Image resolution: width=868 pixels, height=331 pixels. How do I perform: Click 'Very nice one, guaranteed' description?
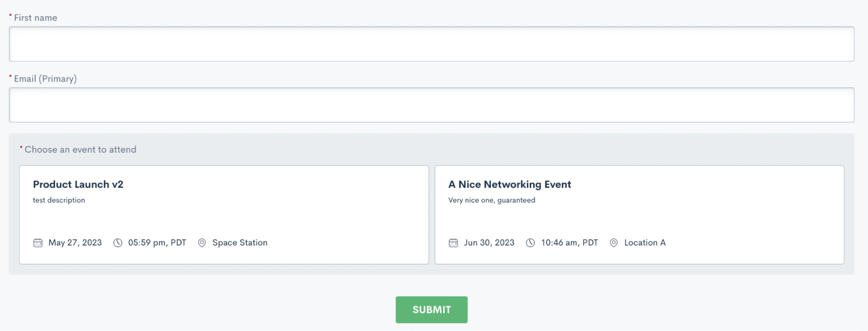[492, 200]
